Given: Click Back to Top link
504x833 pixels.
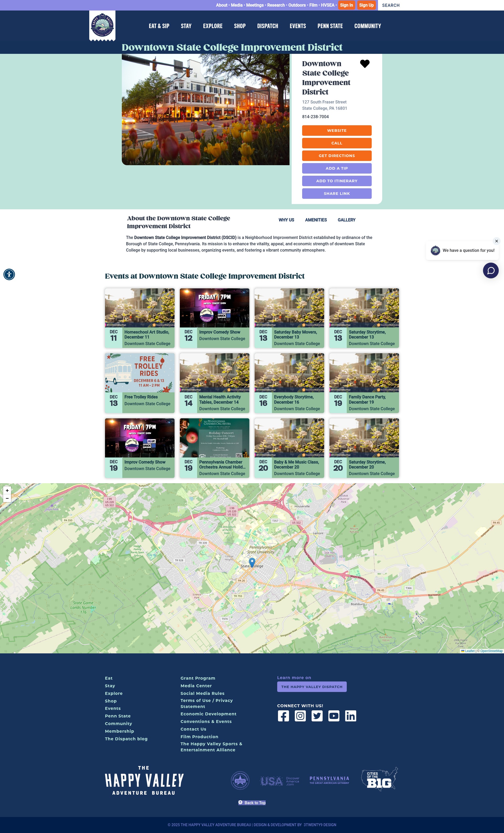Looking at the screenshot, I should [x=252, y=803].
